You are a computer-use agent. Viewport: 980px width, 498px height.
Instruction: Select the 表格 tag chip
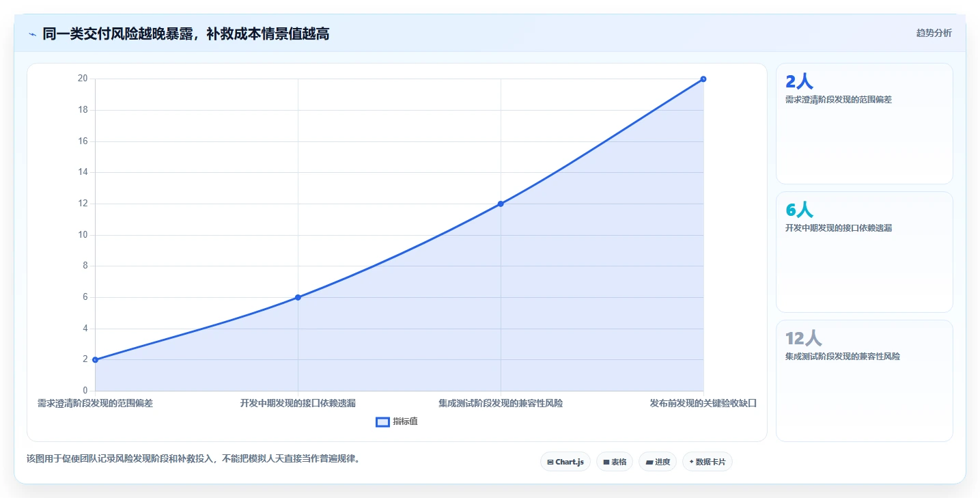pos(615,462)
